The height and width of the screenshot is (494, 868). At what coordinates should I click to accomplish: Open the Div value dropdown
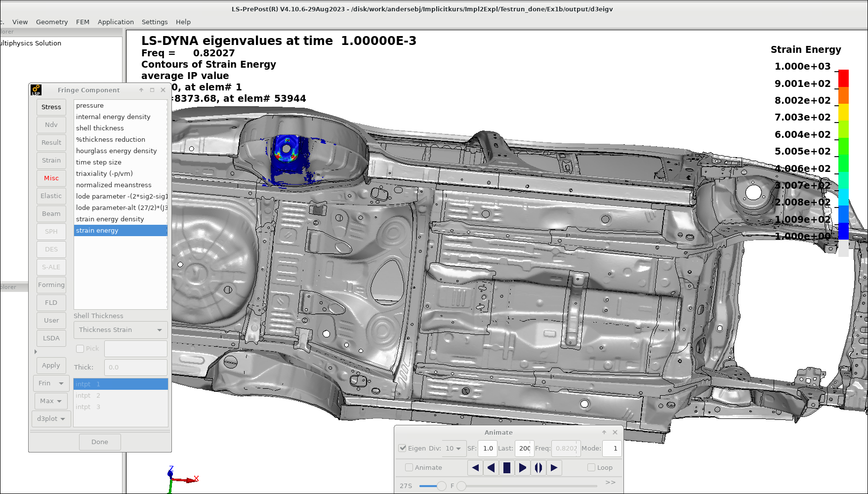click(454, 449)
